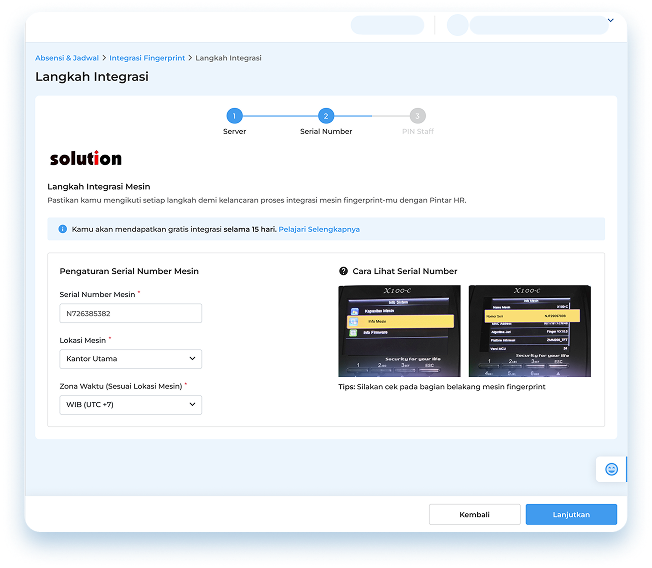Click the info icon in the blue banner
The width and height of the screenshot is (652, 568).
click(62, 229)
